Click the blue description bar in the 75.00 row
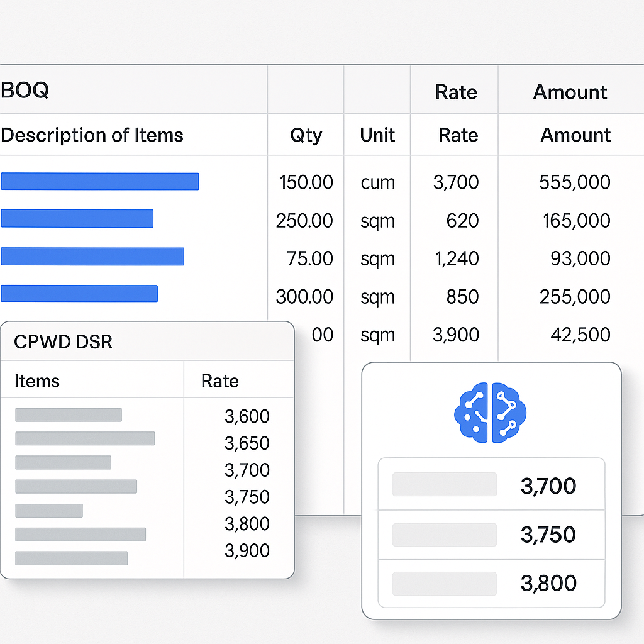Viewport: 644px width, 644px height. click(x=92, y=257)
